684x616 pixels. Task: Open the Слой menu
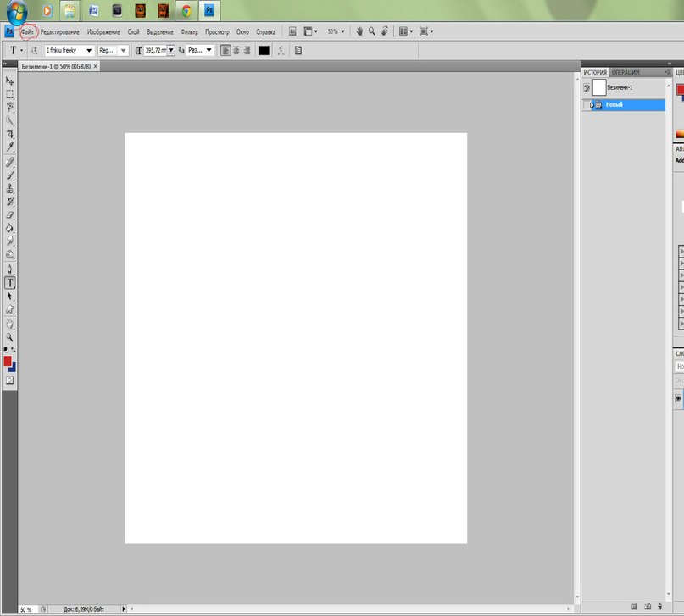pos(133,32)
